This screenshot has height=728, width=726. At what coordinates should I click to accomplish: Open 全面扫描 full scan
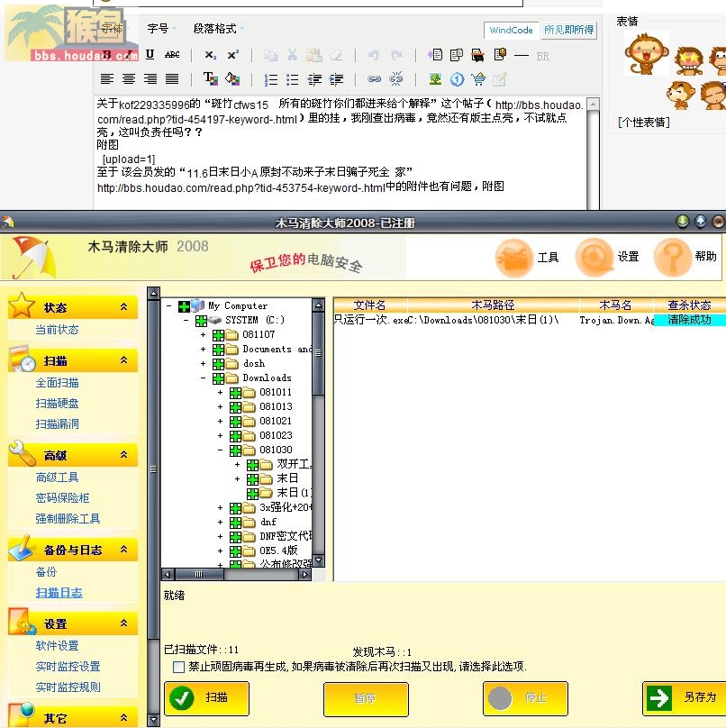57,383
